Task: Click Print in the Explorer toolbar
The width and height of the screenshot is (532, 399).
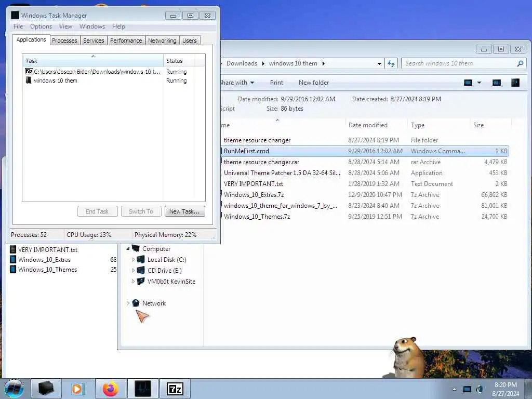Action: (x=276, y=83)
